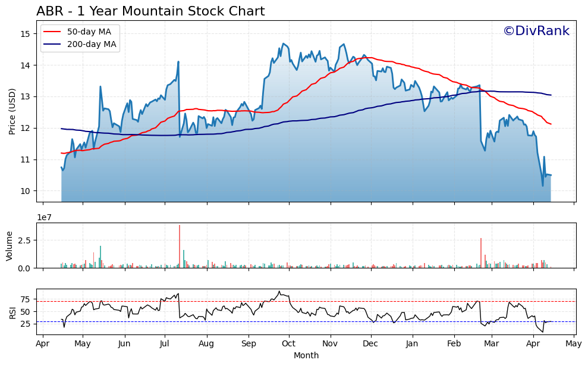Image resolution: width=588 pixels, height=366 pixels.
Task: Click the volume axis tick "0.0"
Action: click(x=24, y=268)
